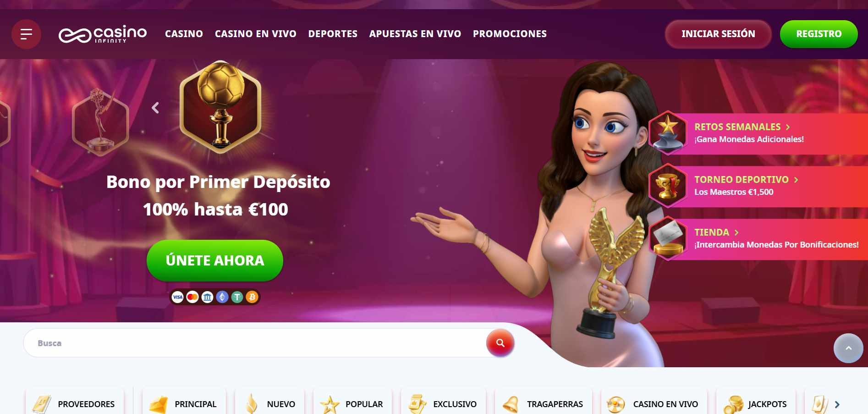Click the green Registro button
The width and height of the screenshot is (868, 414).
pos(819,34)
